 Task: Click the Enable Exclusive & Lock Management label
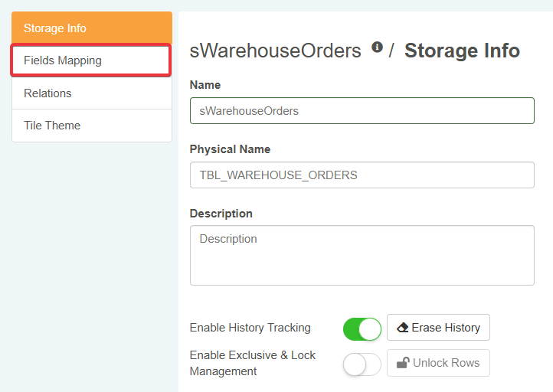pos(253,363)
